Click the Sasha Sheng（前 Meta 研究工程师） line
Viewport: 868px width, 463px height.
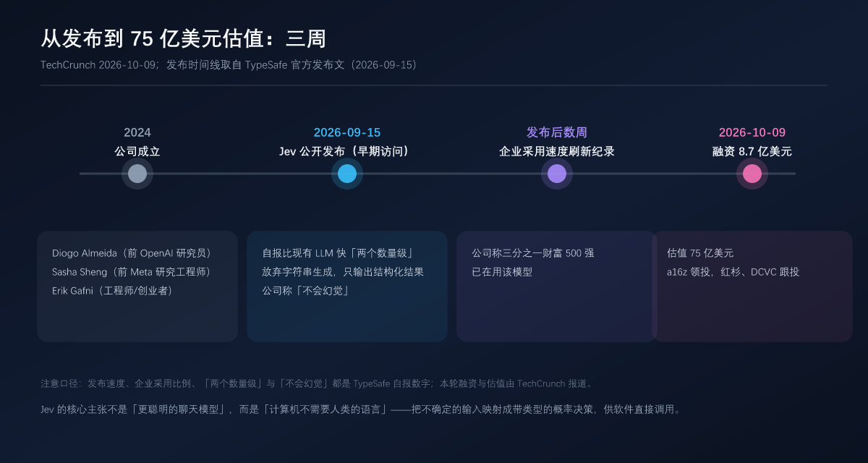coord(134,272)
